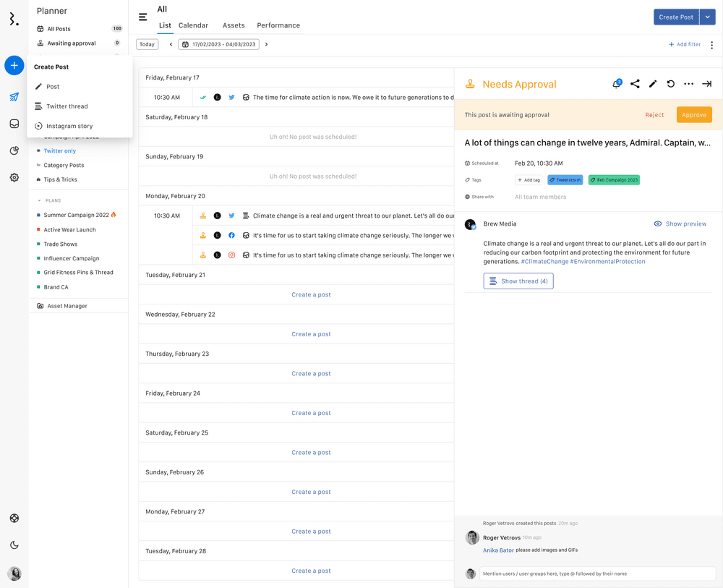Click the blue plus compose button

[x=14, y=65]
